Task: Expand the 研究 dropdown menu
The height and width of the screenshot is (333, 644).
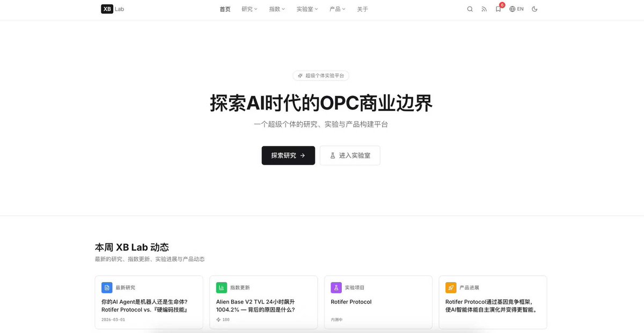Action: coord(250,9)
